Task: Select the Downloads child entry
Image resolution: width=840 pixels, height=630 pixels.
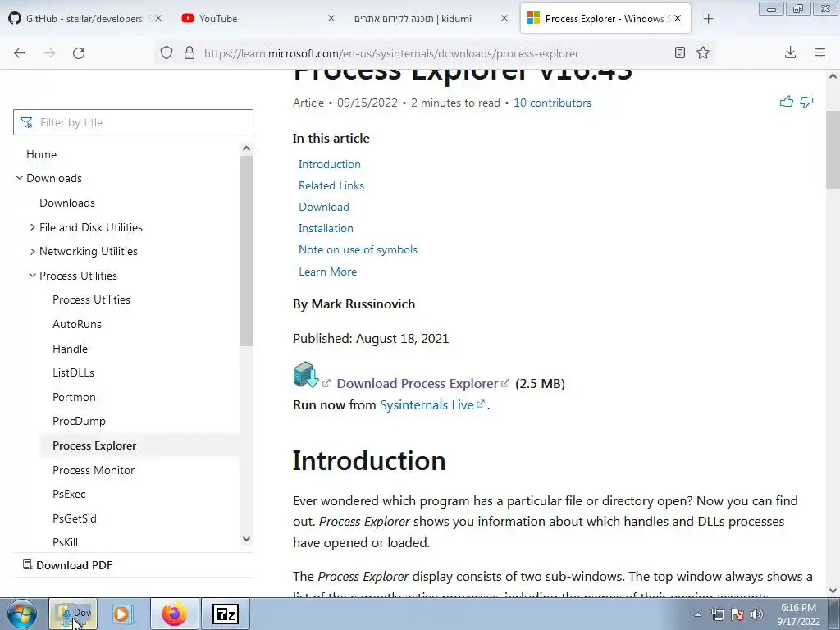Action: [67, 203]
